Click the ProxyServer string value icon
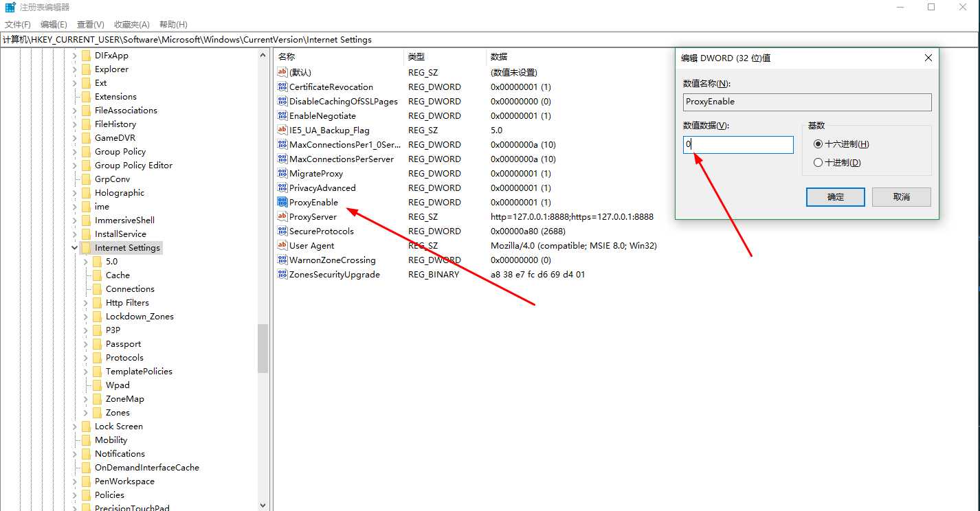 pos(282,216)
